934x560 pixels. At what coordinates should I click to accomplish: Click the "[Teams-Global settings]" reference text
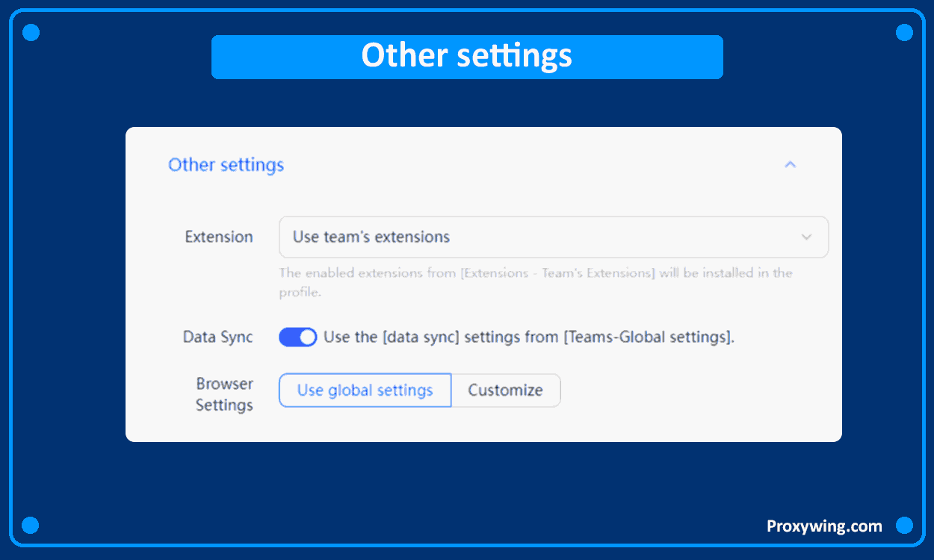point(647,337)
